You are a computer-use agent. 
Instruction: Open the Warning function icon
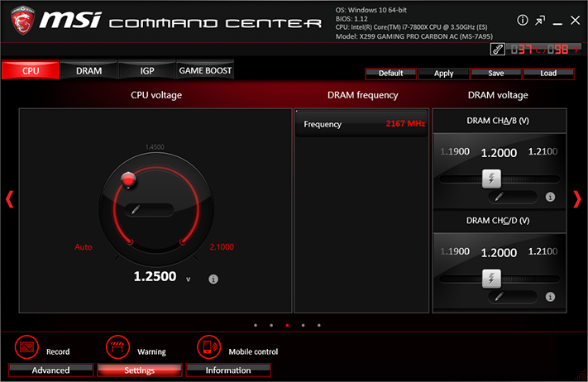click(x=117, y=347)
